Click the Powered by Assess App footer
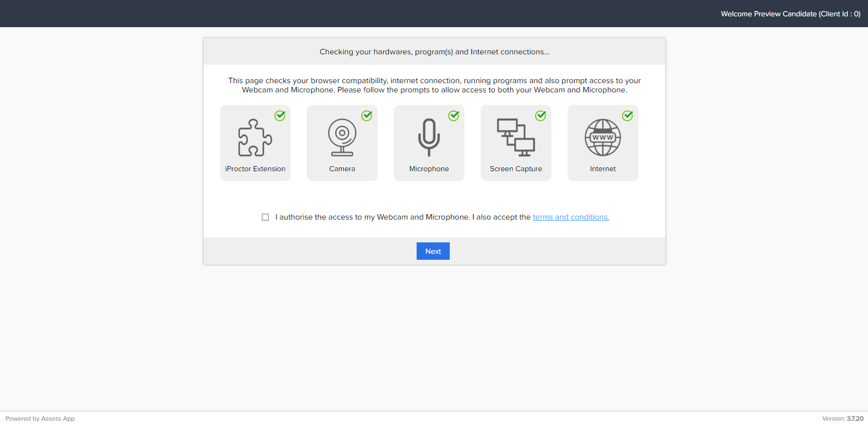 [40, 418]
